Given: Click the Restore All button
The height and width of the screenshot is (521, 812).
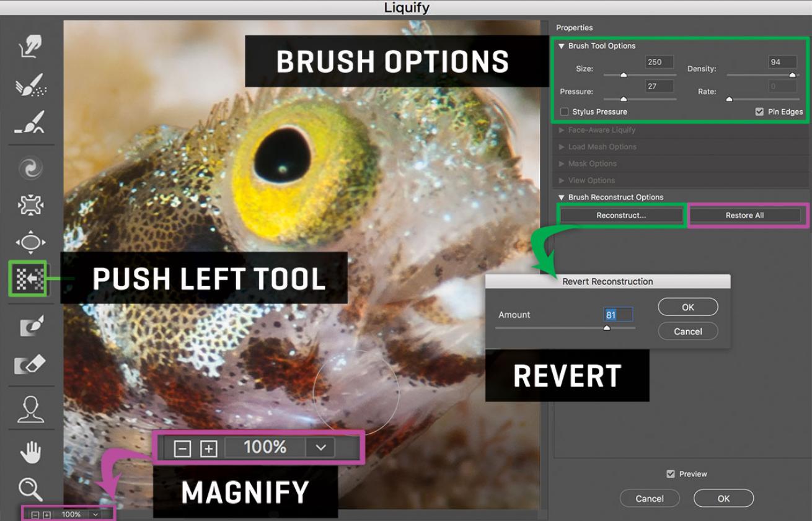Looking at the screenshot, I should coord(744,216).
